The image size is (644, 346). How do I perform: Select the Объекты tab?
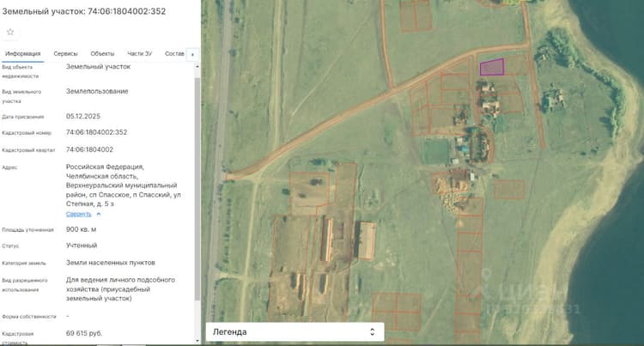tap(102, 53)
